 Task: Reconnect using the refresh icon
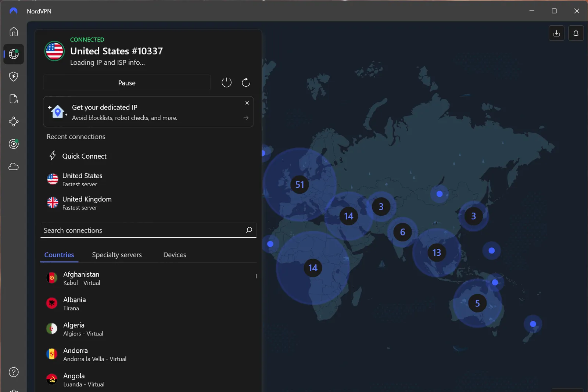[246, 83]
